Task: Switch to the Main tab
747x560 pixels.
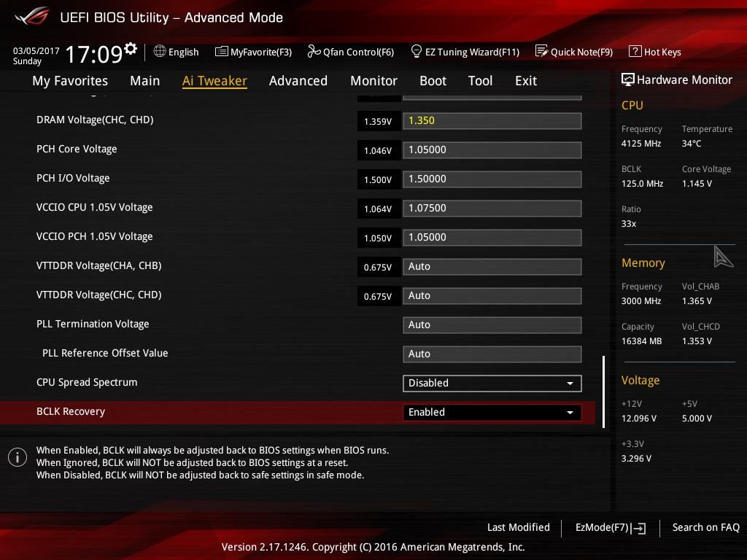Action: click(x=145, y=81)
